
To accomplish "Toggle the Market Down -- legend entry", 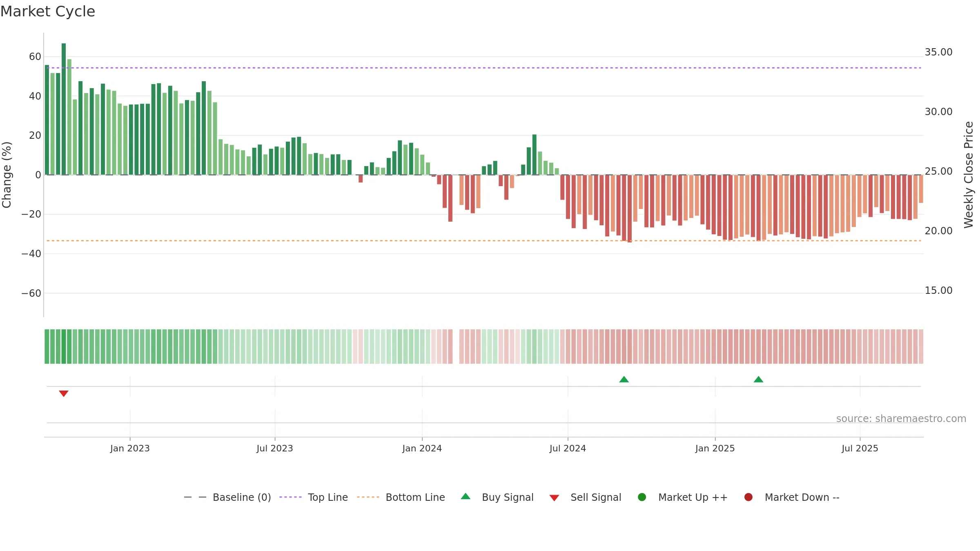I will pos(792,497).
